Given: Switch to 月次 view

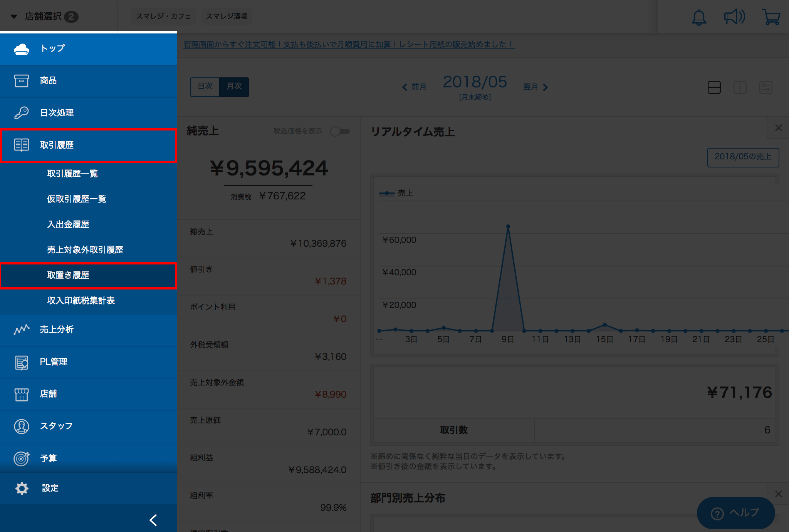Looking at the screenshot, I should [x=234, y=87].
